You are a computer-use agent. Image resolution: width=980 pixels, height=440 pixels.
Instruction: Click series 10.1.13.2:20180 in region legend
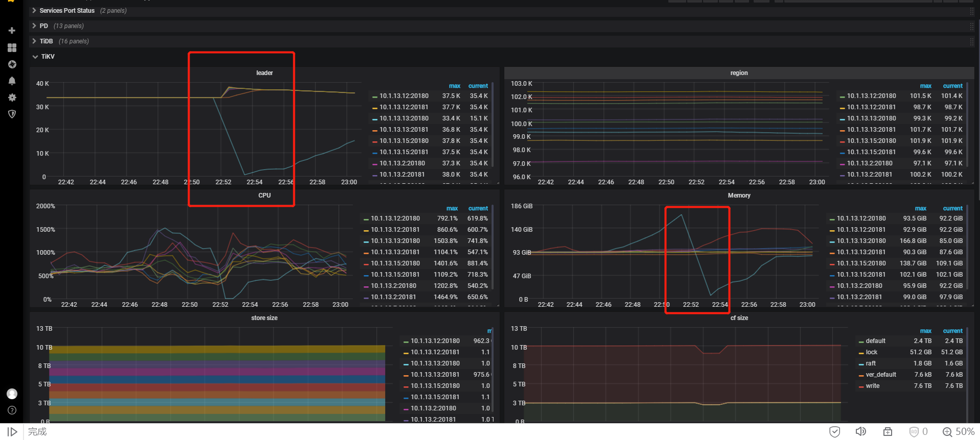pos(870,163)
